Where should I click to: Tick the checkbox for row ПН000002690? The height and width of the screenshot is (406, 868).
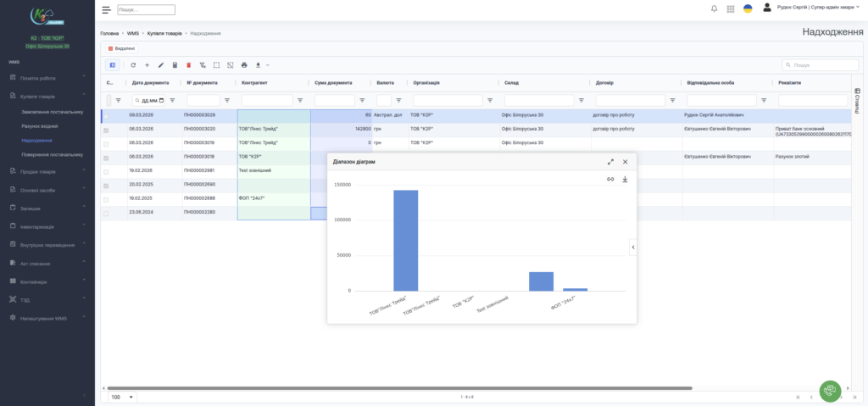point(106,185)
